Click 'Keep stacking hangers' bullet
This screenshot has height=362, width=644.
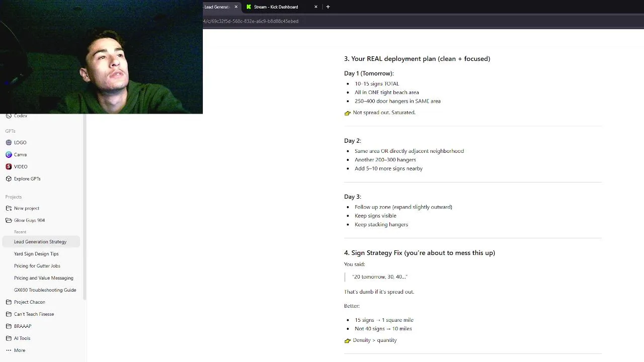coord(381,225)
